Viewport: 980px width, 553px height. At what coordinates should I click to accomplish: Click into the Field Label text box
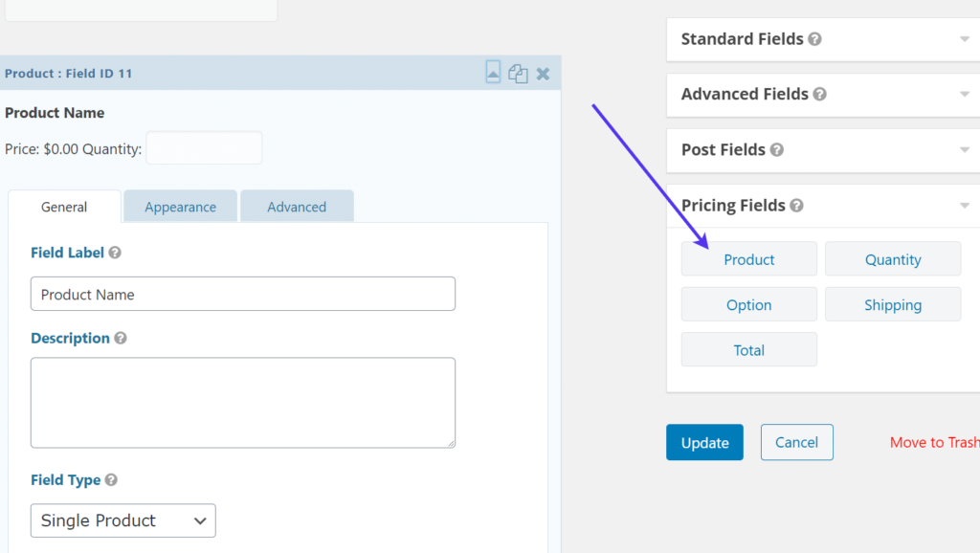click(x=242, y=295)
